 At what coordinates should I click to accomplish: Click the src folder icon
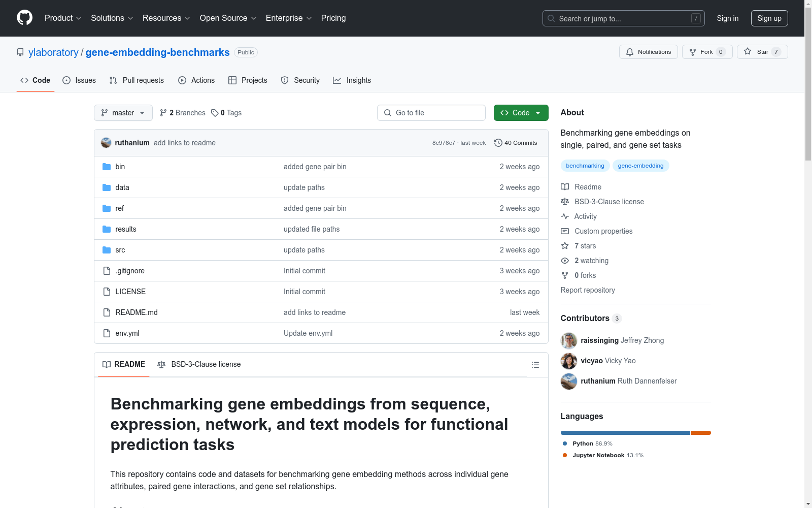tap(107, 250)
